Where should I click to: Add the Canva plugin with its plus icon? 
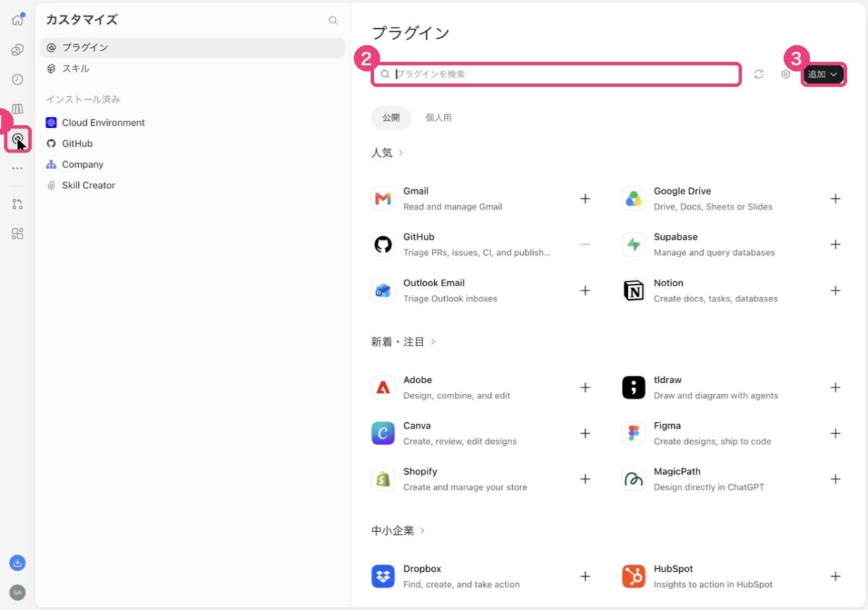click(x=585, y=434)
